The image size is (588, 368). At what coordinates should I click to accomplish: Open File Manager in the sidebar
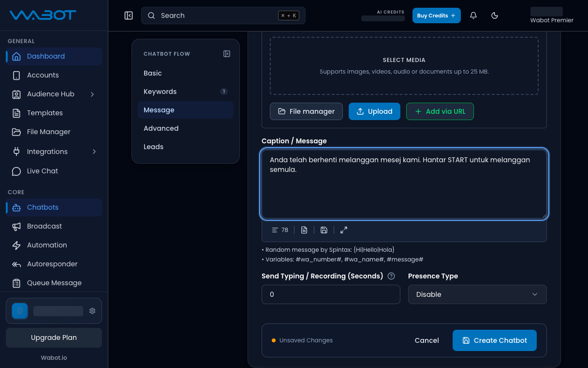coord(54,132)
